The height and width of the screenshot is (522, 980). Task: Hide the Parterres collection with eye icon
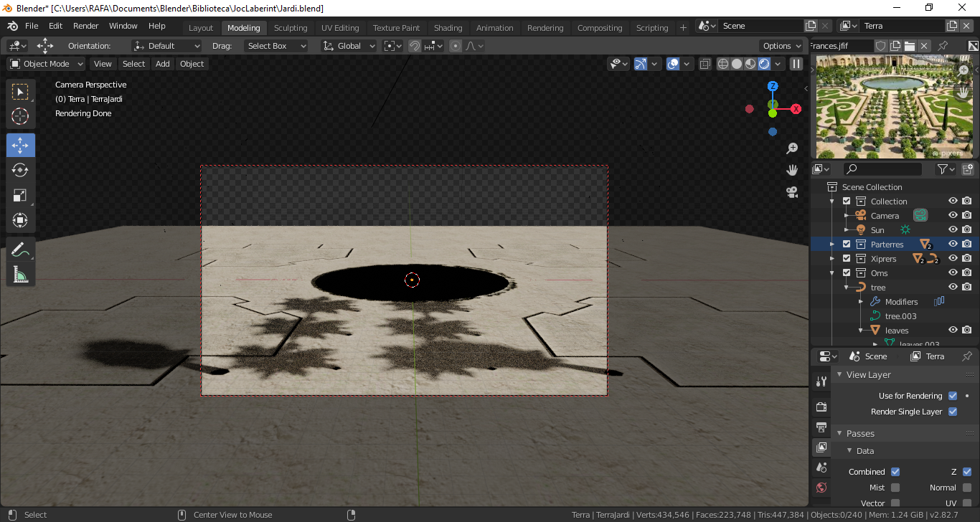[953, 244]
